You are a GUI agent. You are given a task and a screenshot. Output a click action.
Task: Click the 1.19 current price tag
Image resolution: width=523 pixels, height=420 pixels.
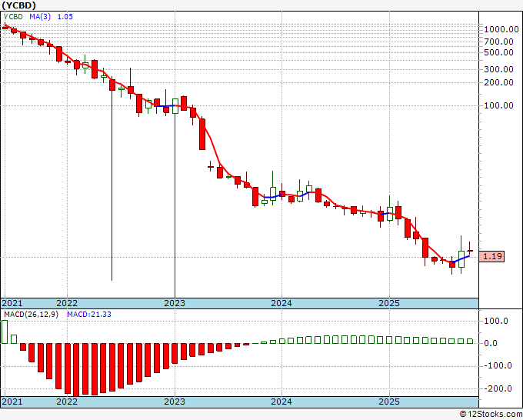(x=491, y=256)
